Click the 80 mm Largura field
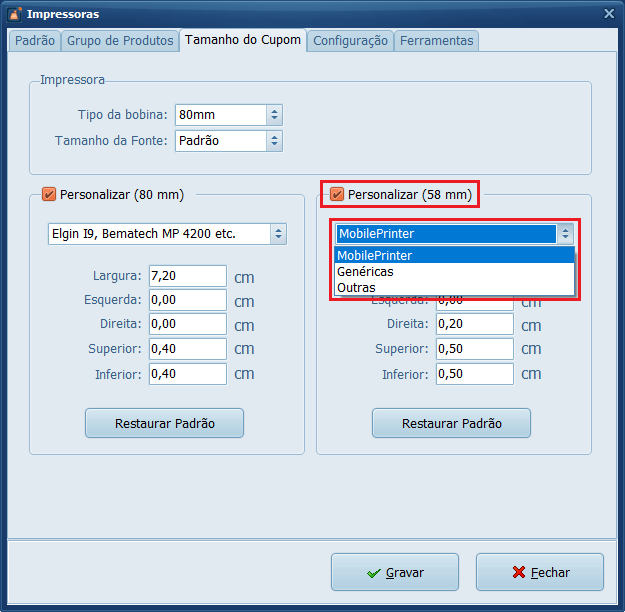 [188, 276]
